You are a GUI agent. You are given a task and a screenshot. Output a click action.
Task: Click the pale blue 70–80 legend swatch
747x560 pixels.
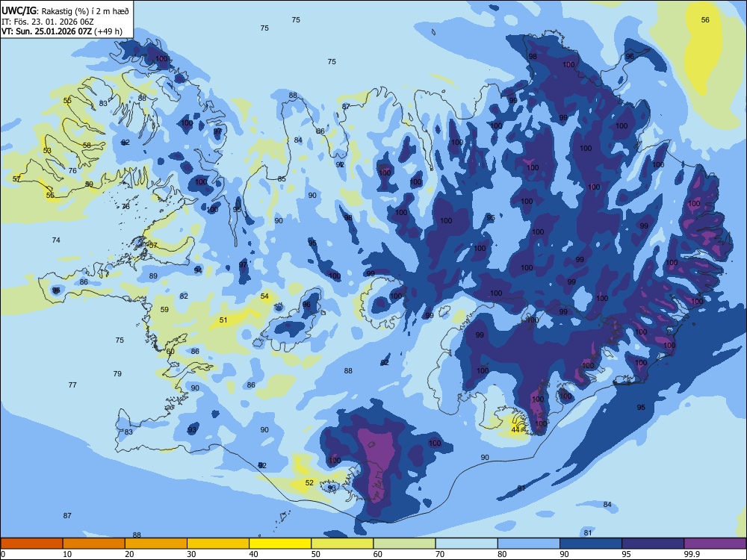click(x=466, y=544)
